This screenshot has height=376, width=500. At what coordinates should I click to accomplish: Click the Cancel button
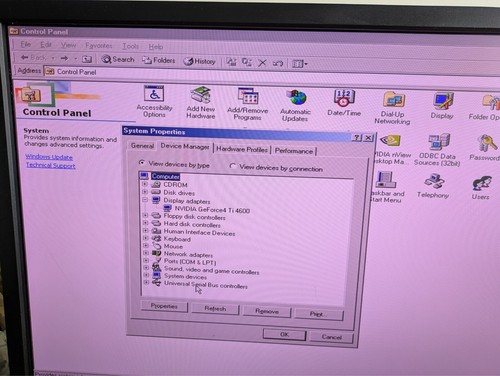click(331, 337)
